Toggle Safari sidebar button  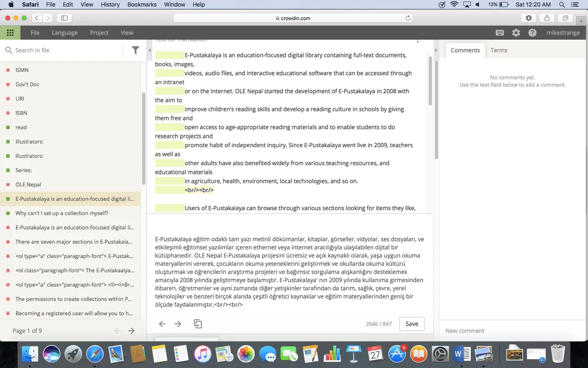(64, 18)
